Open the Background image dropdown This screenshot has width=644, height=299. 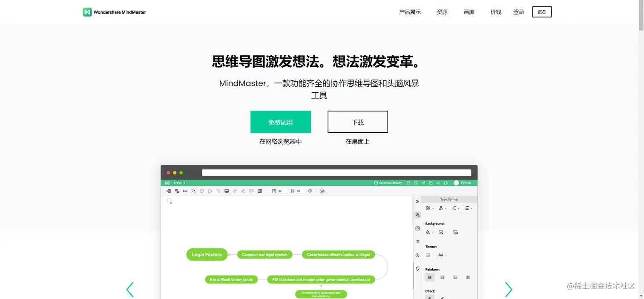[x=443, y=232]
